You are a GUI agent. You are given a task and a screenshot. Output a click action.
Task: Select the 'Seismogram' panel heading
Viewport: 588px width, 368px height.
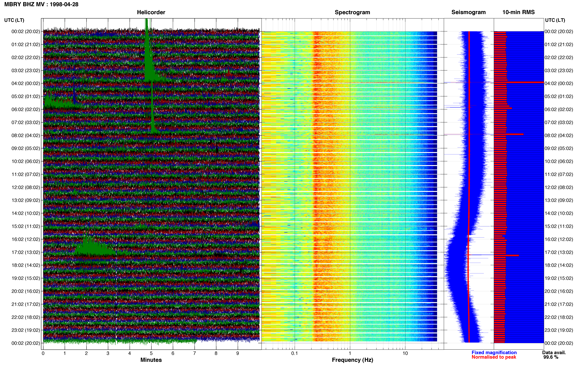click(x=468, y=12)
